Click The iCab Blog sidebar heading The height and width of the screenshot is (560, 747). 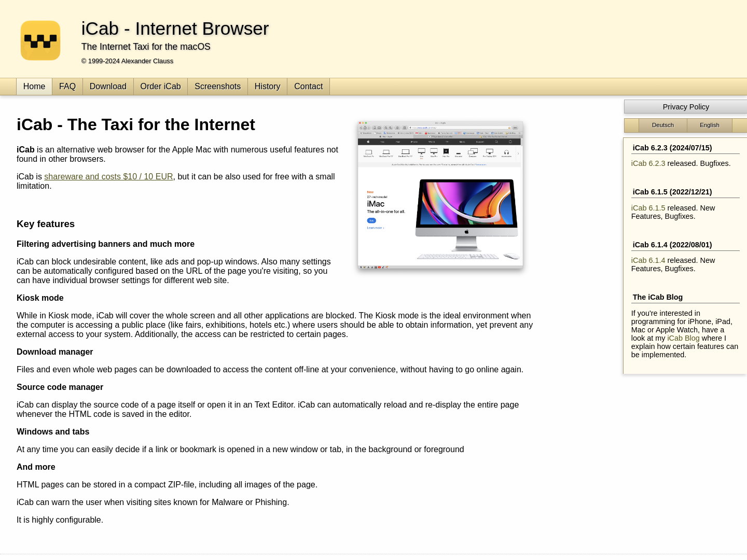click(658, 297)
